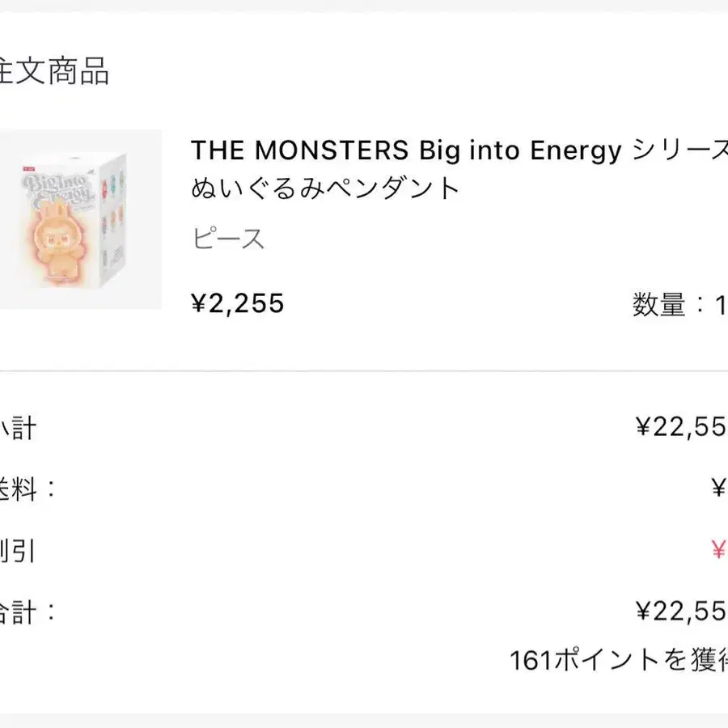The width and height of the screenshot is (728, 728).
Task: Click the order total amount
Action: tap(681, 612)
